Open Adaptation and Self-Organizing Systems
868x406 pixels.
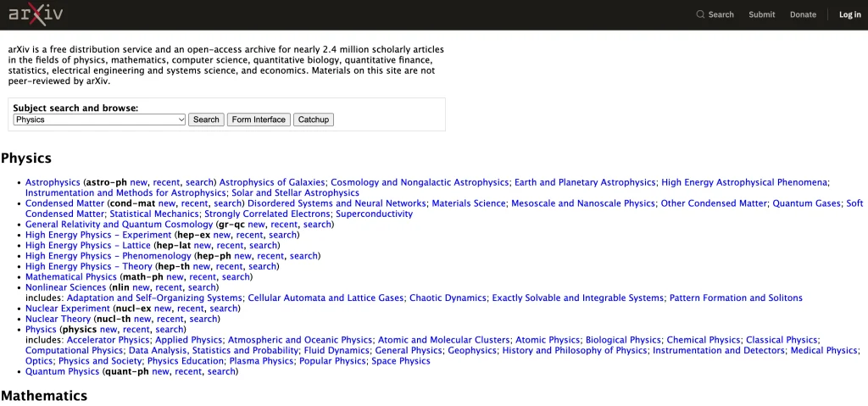pyautogui.click(x=154, y=298)
